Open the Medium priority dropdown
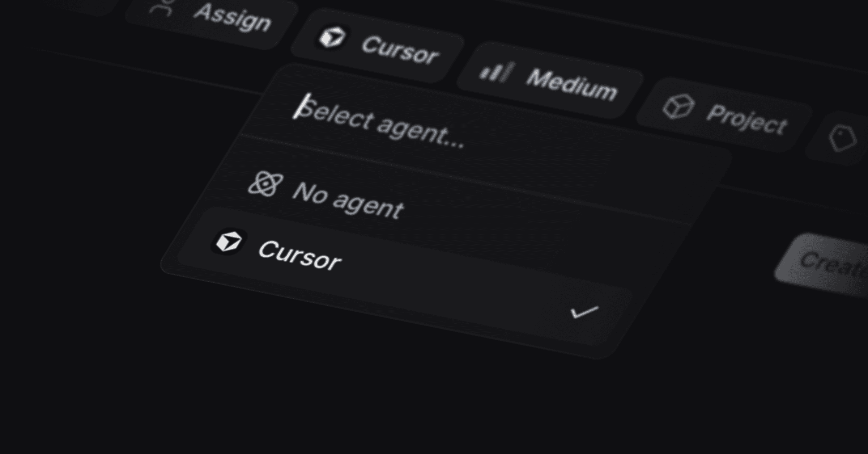Screen dimensions: 868x454 pos(550,80)
